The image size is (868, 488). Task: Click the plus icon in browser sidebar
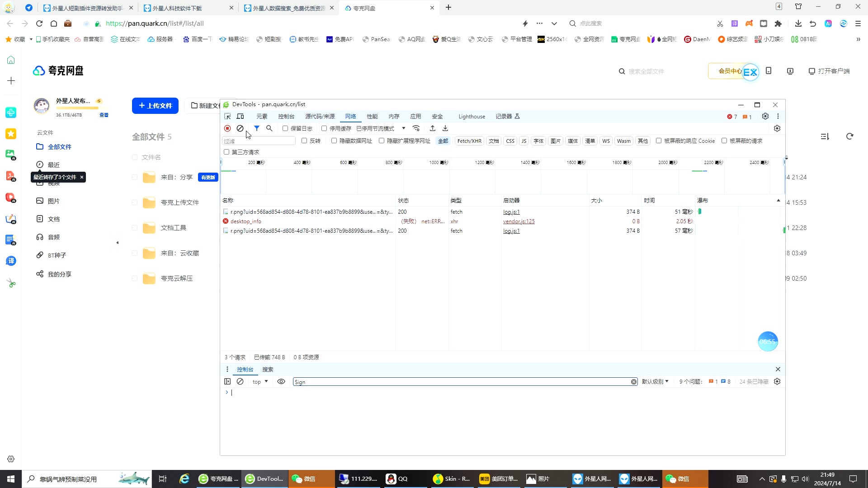pyautogui.click(x=11, y=81)
